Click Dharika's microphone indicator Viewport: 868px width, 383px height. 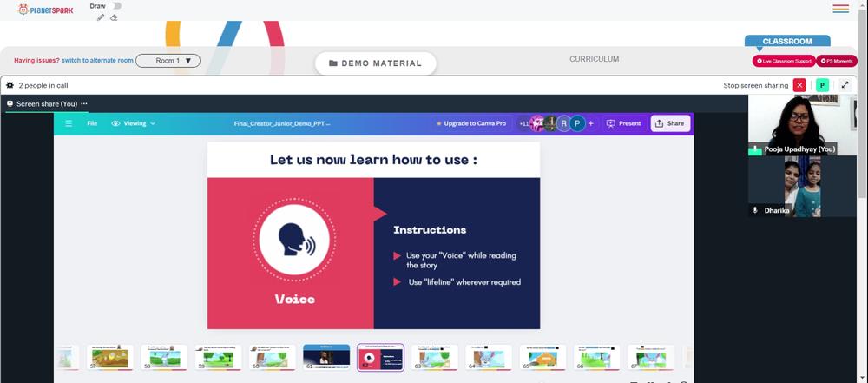(x=755, y=211)
